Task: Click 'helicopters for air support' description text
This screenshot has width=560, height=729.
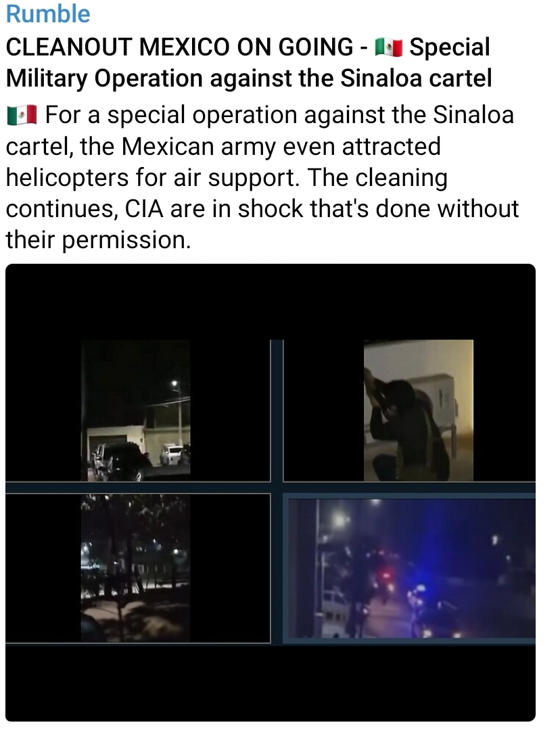Action: point(153,178)
